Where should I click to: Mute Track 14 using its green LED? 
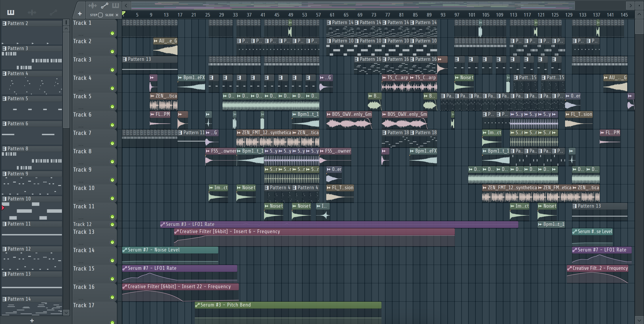(112, 261)
